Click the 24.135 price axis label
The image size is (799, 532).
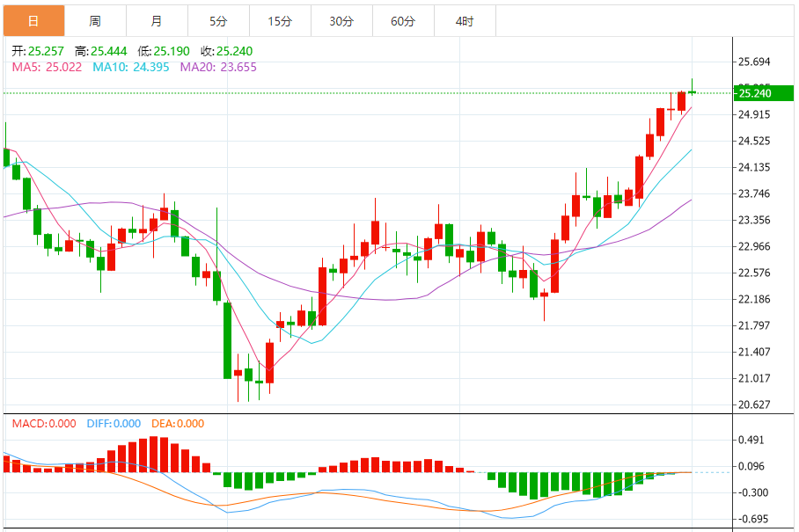pyautogui.click(x=754, y=167)
